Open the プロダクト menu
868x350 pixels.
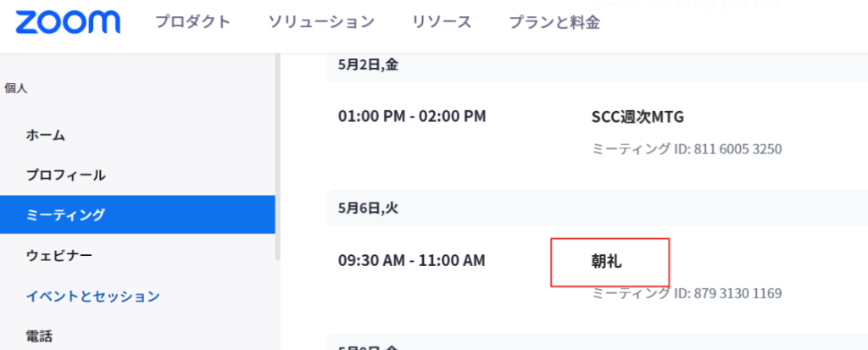(x=192, y=22)
